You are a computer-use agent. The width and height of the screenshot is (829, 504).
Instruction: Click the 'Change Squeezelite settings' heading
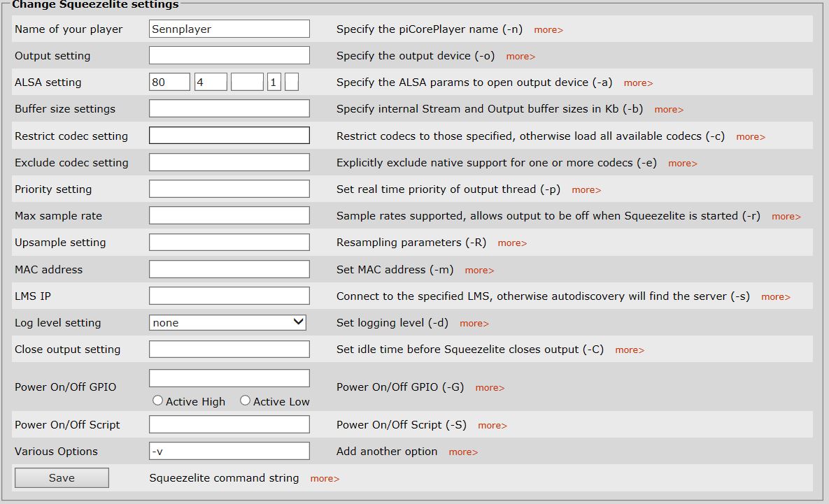click(x=95, y=5)
